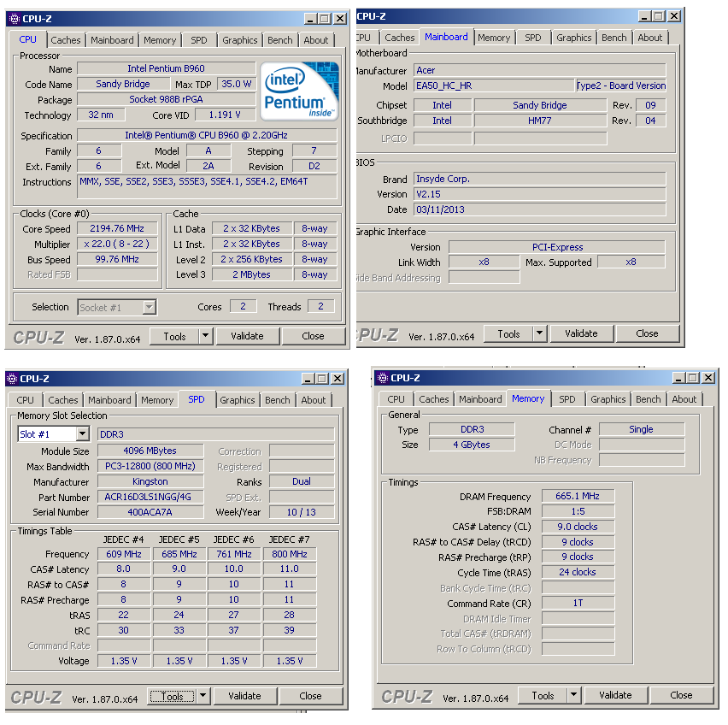The width and height of the screenshot is (728, 725).
Task: Click the Tools button in the Memory window
Action: (x=543, y=695)
